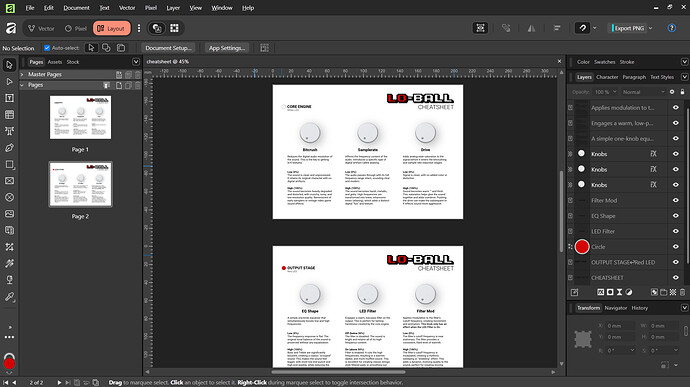The width and height of the screenshot is (690, 387).
Task: Go to next page arrow in status bar
Action: tap(59, 383)
